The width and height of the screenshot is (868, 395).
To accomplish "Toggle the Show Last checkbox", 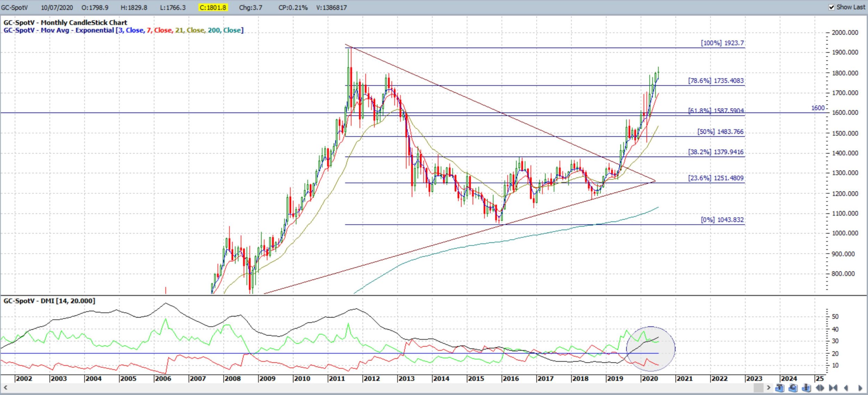I will coord(832,7).
